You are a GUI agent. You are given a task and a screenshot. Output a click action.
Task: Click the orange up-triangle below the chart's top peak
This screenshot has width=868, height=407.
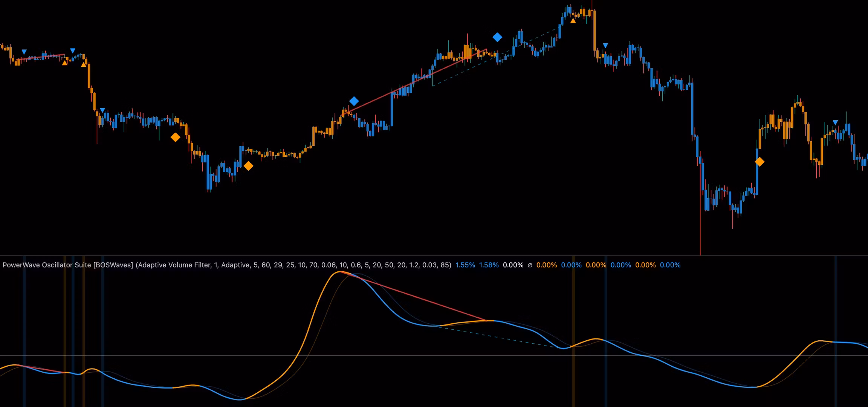click(573, 21)
